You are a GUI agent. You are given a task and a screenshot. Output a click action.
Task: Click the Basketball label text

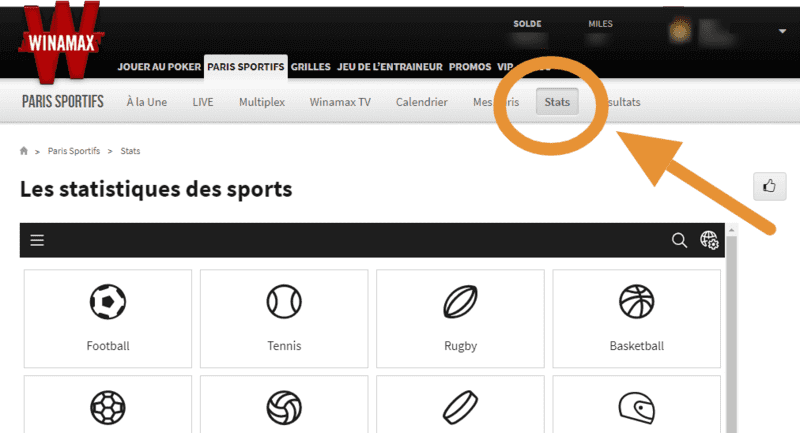[637, 346]
